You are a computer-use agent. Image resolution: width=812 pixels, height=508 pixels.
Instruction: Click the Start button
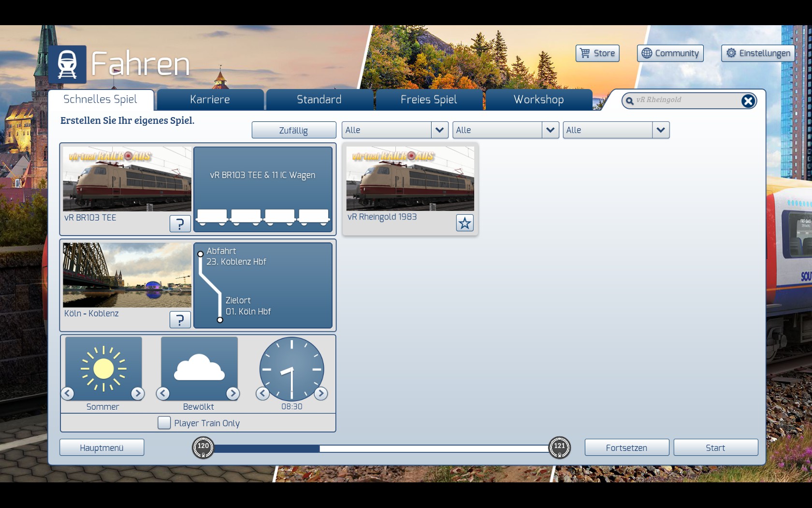point(715,448)
